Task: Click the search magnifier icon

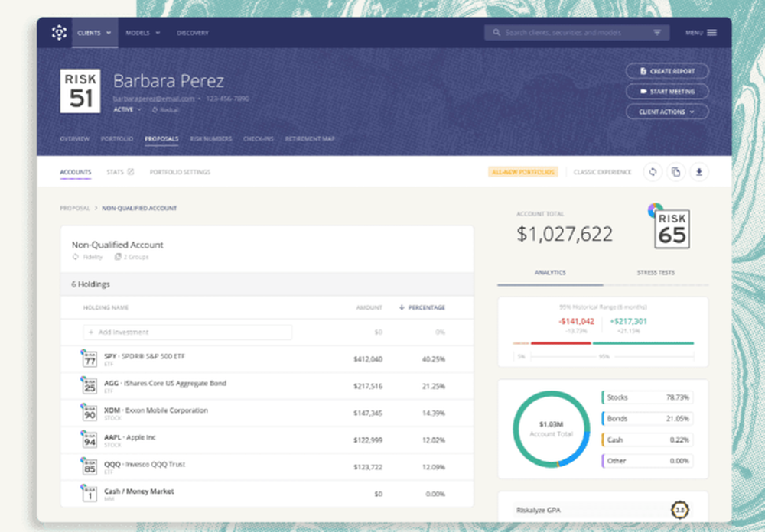Action: pos(496,33)
